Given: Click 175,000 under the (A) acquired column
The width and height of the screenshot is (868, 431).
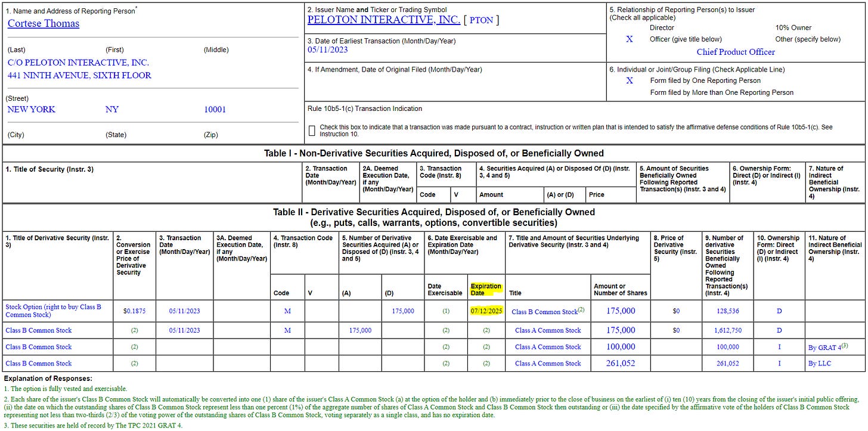Looking at the screenshot, I should point(360,330).
